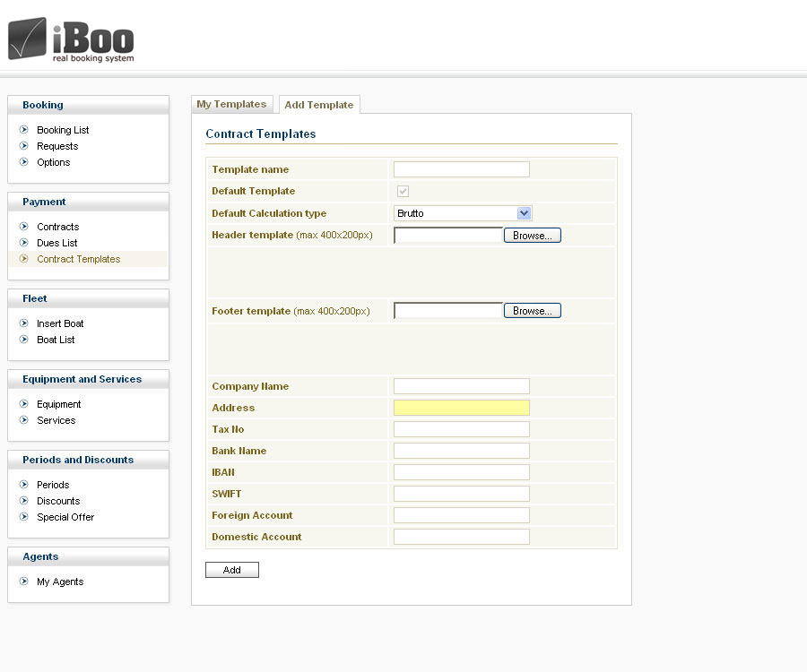
Task: Select the Add Template tab
Action: point(318,105)
